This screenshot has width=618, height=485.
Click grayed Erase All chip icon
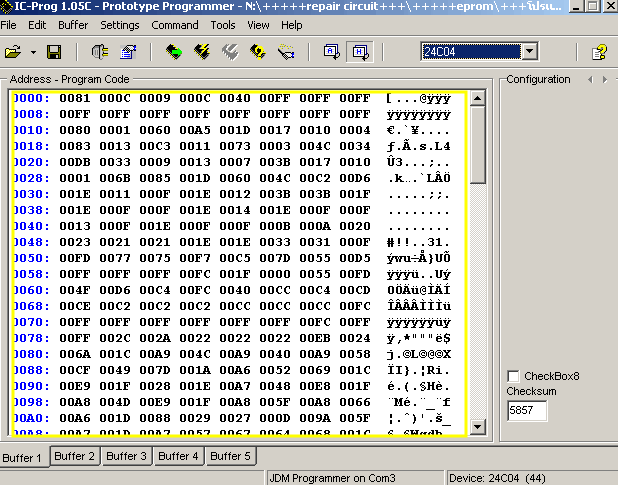coord(230,52)
